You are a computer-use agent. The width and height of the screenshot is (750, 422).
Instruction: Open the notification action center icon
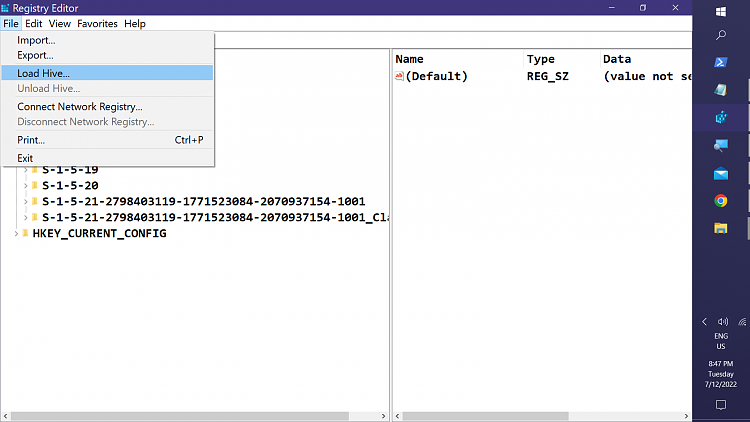721,405
